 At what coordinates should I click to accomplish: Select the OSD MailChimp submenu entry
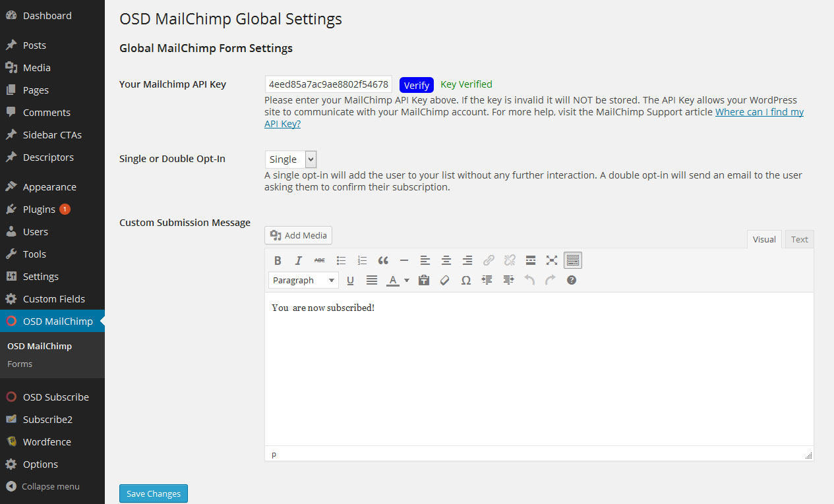pyautogui.click(x=40, y=346)
